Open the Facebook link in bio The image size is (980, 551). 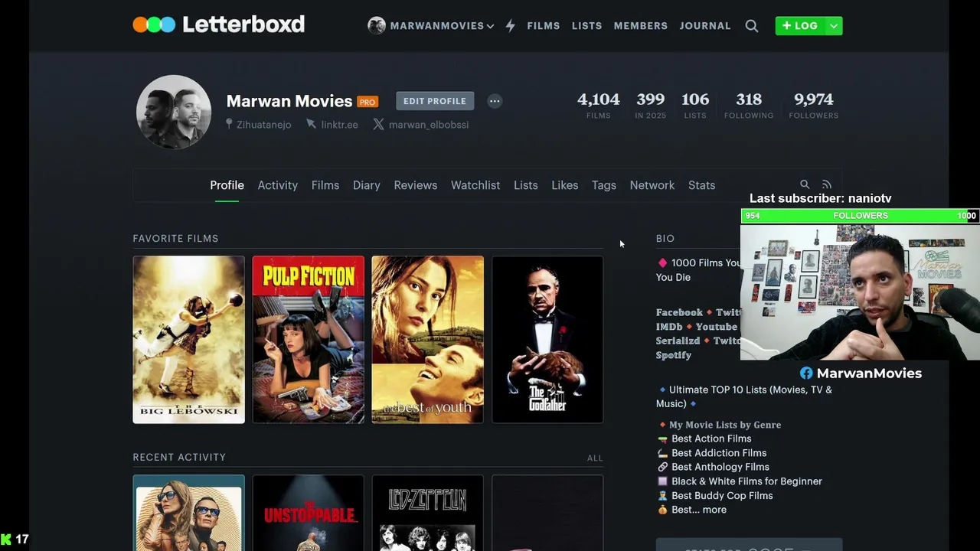coord(679,312)
